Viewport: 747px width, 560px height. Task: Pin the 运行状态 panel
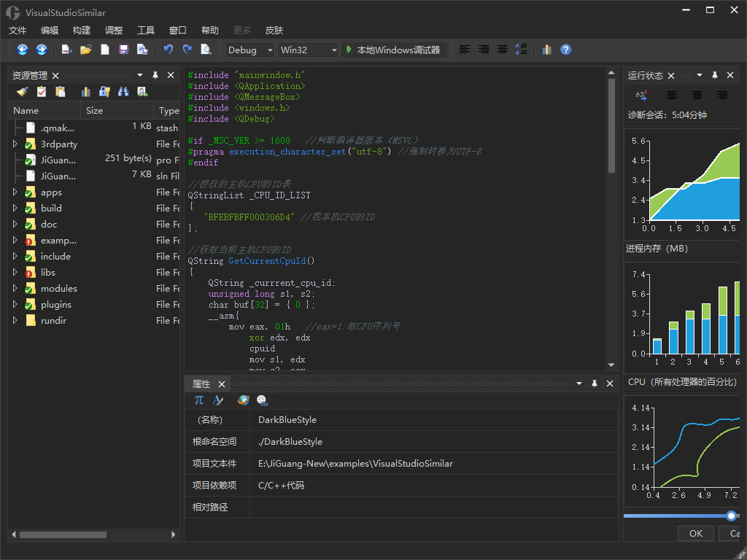715,75
